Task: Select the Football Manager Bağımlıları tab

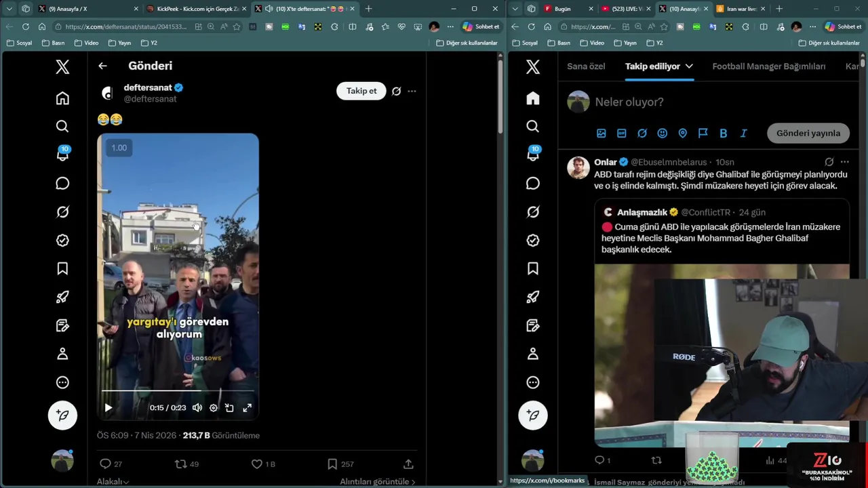Action: (769, 66)
